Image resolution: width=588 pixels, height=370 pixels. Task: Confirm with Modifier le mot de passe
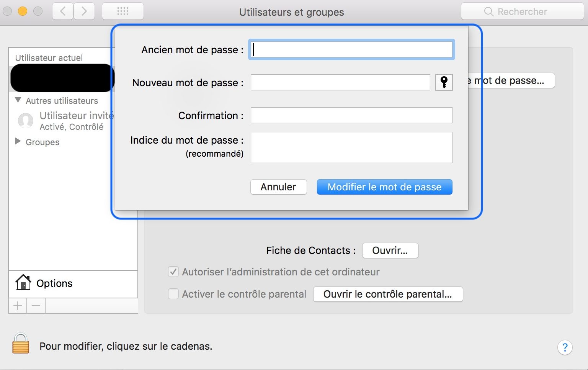384,187
